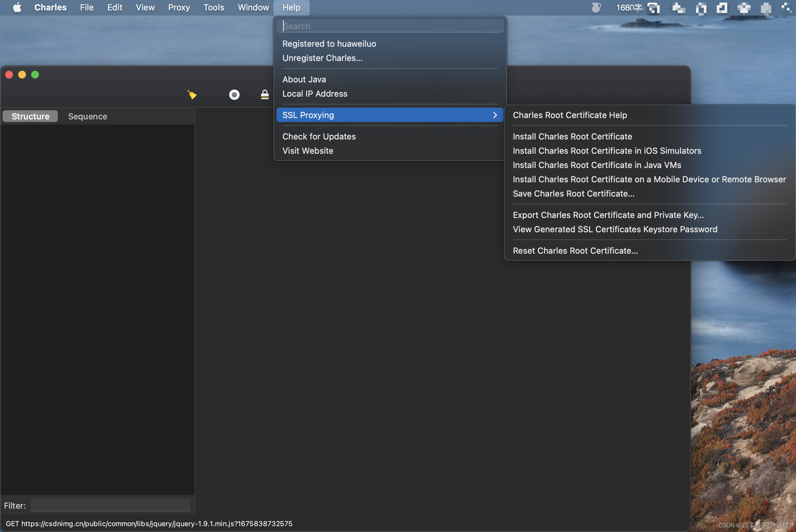Open the Apple menu
This screenshot has width=796, height=532.
click(17, 7)
